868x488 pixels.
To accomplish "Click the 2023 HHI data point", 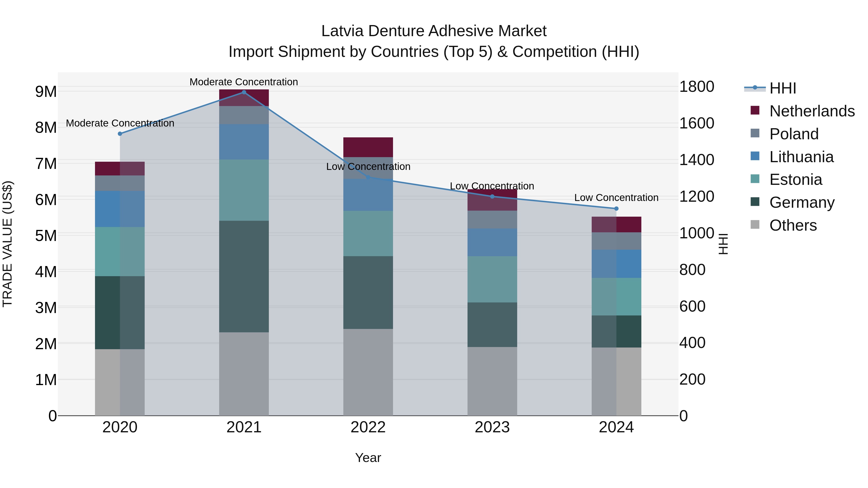I will [x=492, y=196].
